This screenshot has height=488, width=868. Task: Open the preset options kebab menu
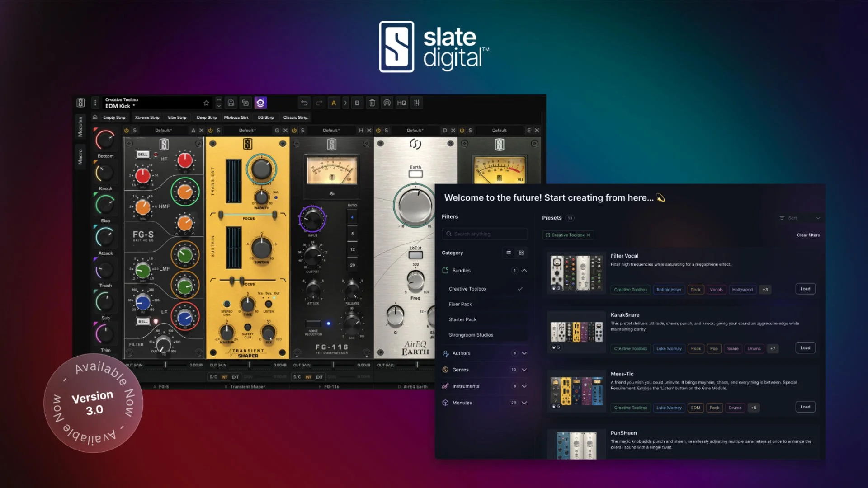[95, 103]
